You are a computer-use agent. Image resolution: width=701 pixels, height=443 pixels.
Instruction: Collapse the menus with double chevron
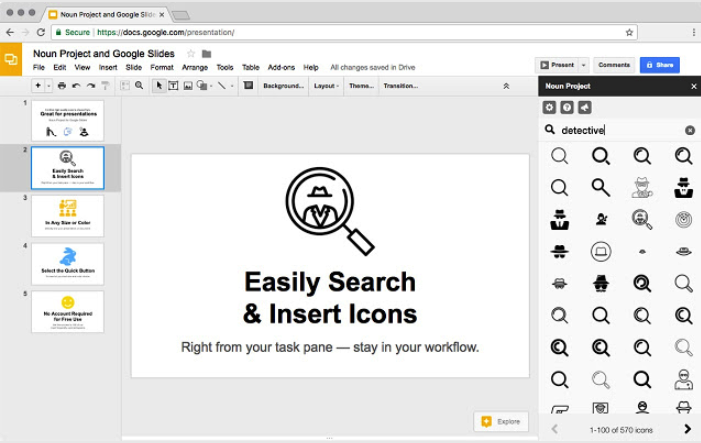[506, 86]
